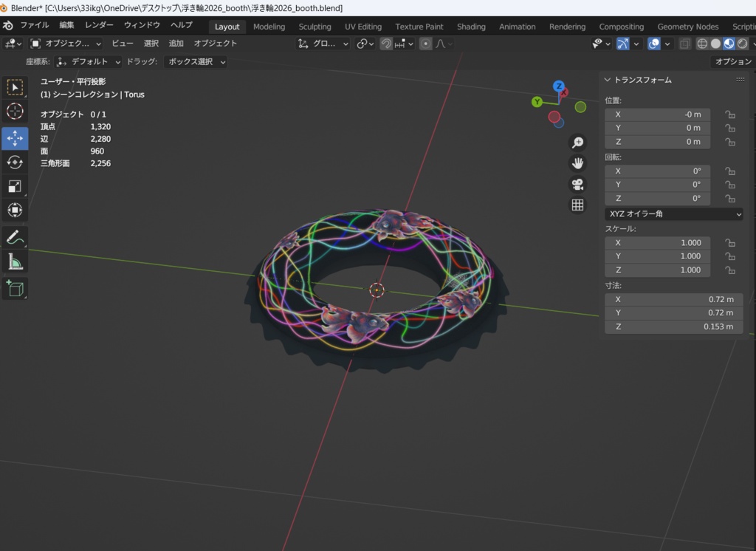The height and width of the screenshot is (551, 756).
Task: Open coordinate system default dropdown
Action: pos(87,62)
